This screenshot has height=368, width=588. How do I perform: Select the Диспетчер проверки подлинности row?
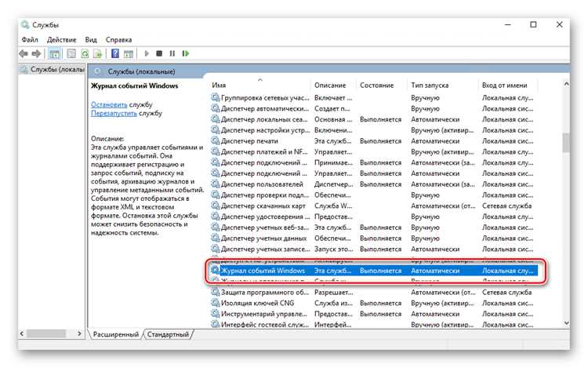(374, 195)
